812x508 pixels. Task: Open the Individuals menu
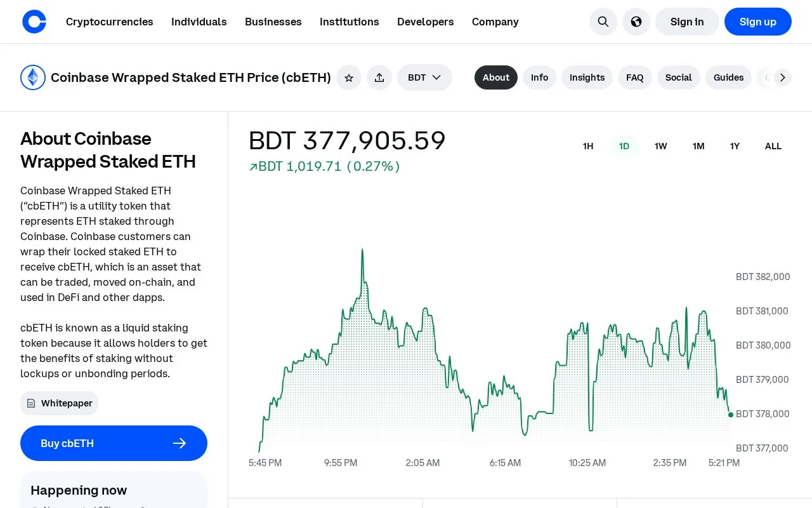coord(199,22)
